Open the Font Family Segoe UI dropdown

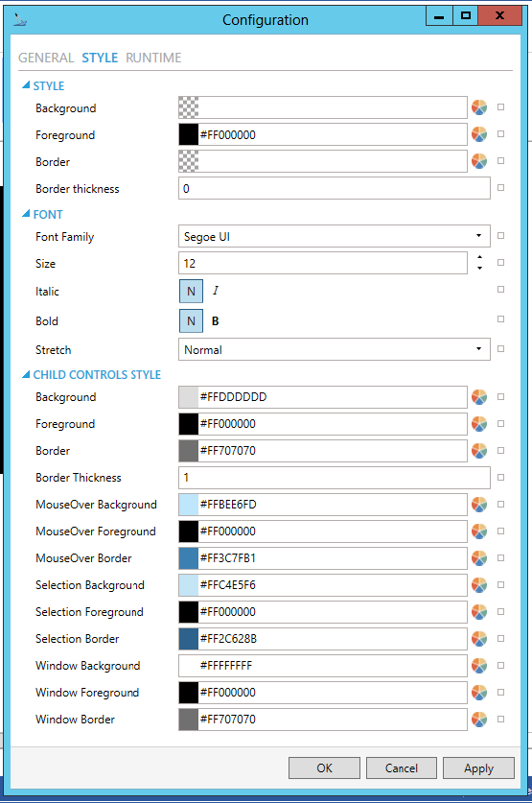coord(334,236)
